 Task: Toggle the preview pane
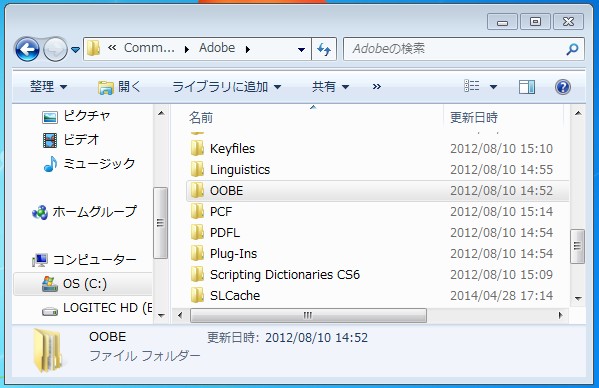(527, 87)
